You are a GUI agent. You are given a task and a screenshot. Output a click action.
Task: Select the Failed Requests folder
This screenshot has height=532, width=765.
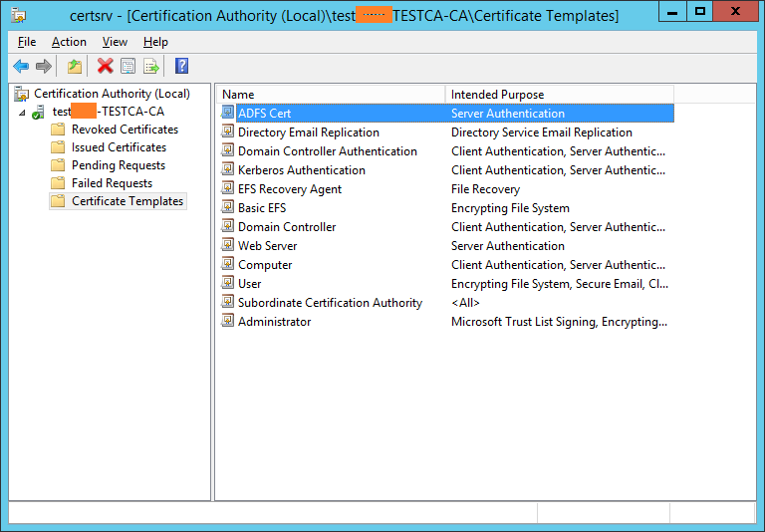pos(112,183)
